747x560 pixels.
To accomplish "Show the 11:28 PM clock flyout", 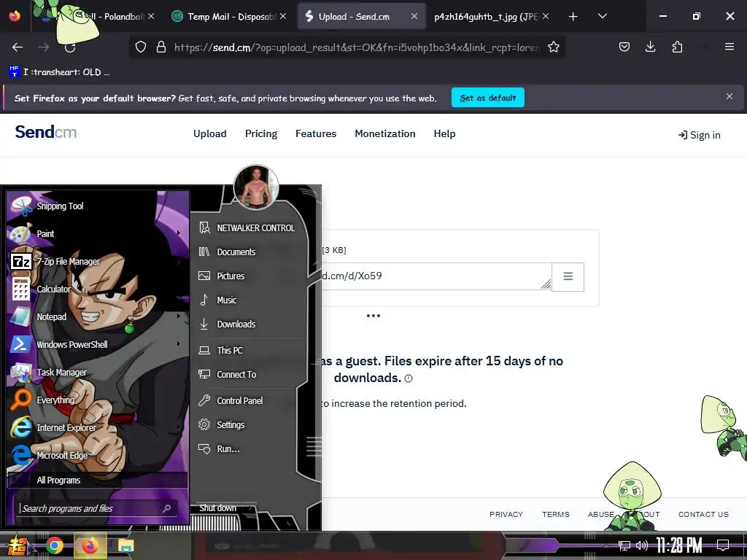I will 679,545.
